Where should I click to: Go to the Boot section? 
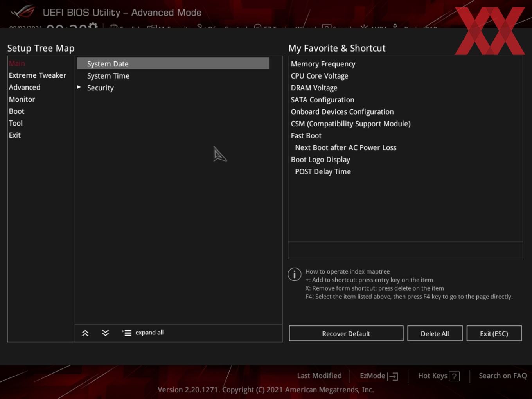coord(16,111)
